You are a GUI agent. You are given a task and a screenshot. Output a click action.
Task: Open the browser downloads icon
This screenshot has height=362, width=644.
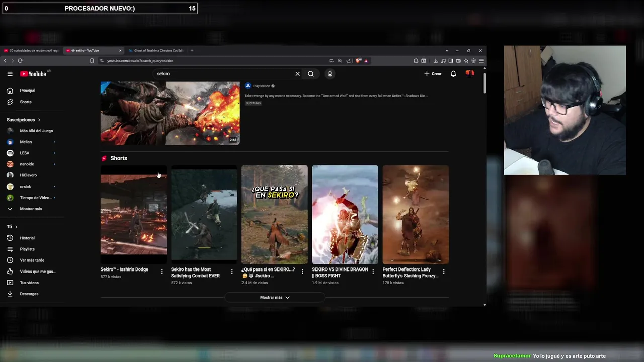click(435, 61)
